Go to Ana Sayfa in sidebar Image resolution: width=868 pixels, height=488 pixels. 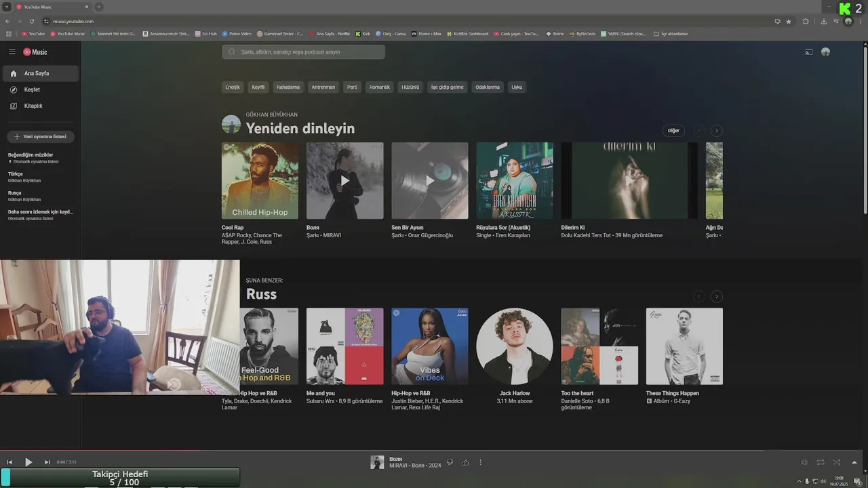(40, 73)
